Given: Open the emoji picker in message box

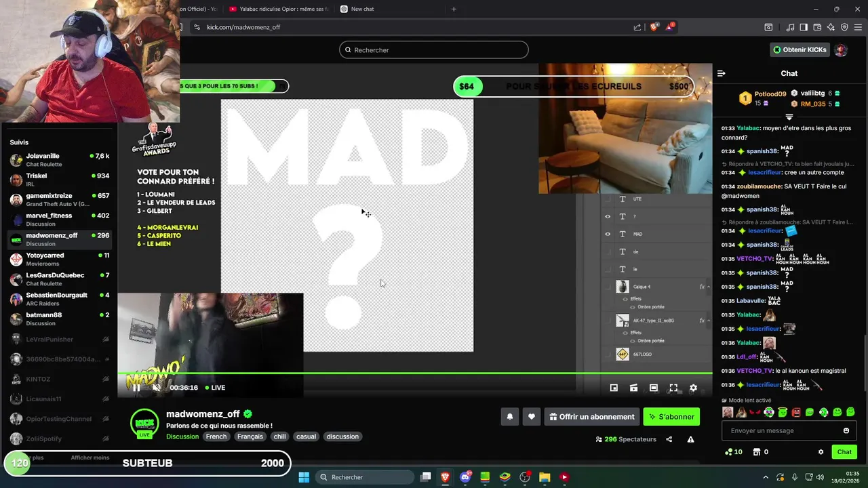Looking at the screenshot, I should [846, 430].
